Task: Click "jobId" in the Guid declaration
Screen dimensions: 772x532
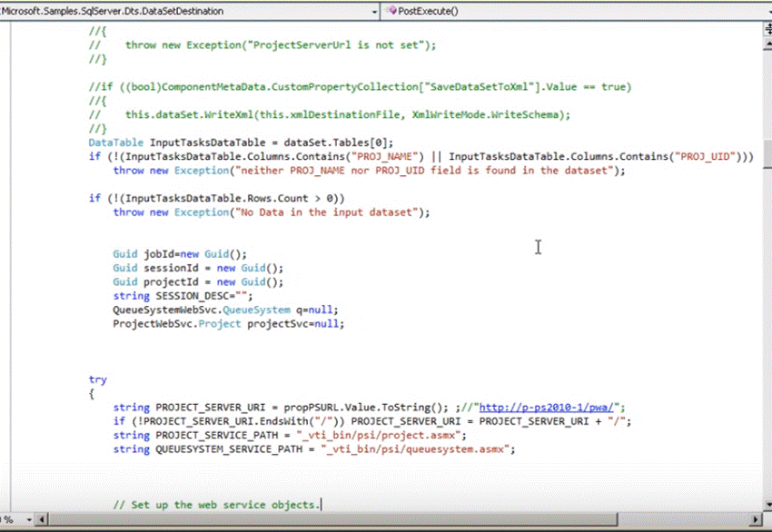Action: click(x=159, y=254)
